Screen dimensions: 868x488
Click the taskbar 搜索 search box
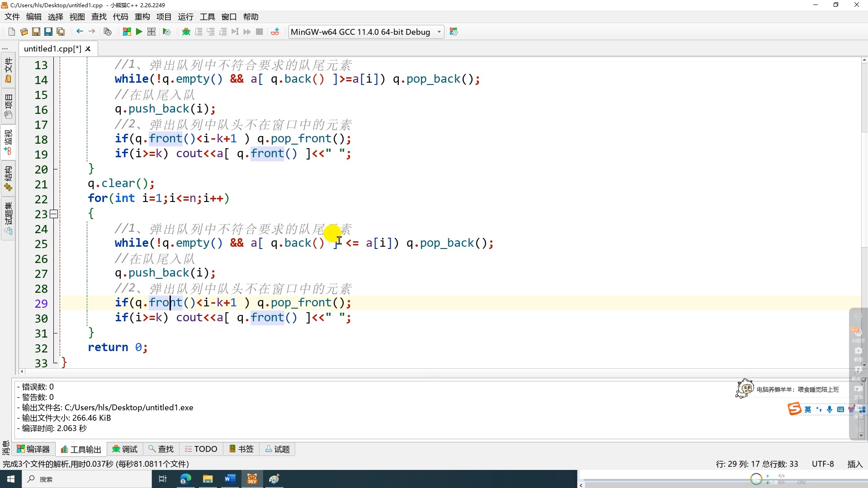[x=87, y=479]
